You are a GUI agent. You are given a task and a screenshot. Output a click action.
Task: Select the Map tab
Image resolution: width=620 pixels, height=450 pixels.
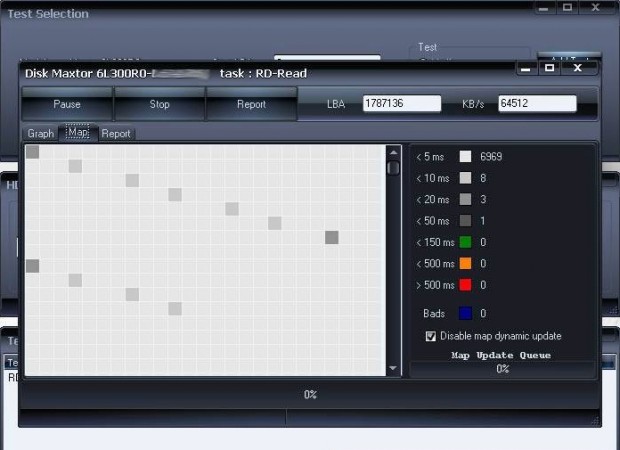(77, 133)
